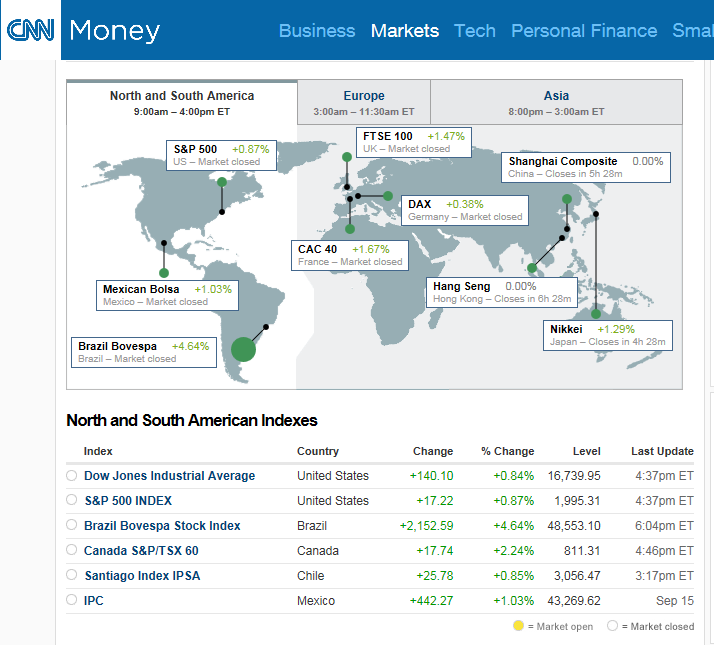Open the Shanghai Composite map label
Image resolution: width=714 pixels, height=645 pixels.
click(x=586, y=167)
